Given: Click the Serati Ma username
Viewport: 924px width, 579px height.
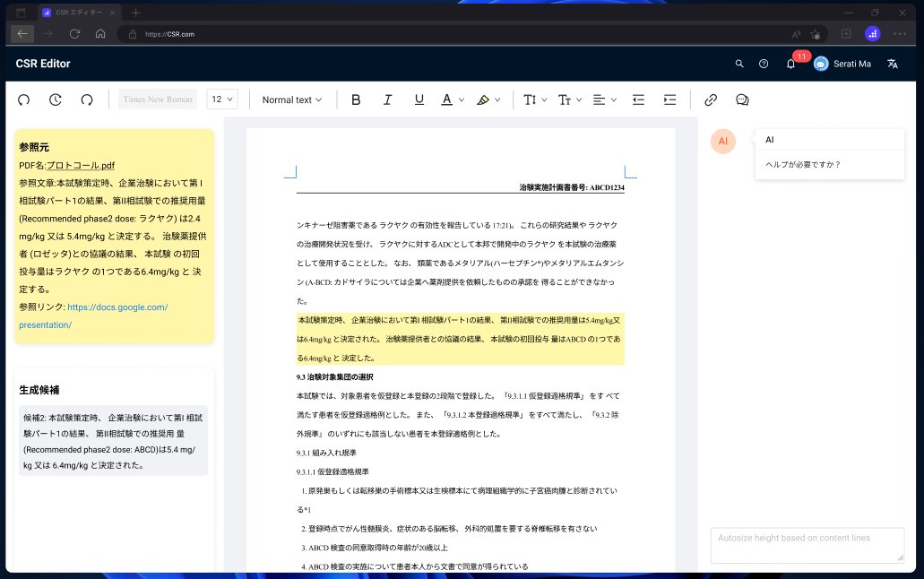Looking at the screenshot, I should tap(852, 64).
